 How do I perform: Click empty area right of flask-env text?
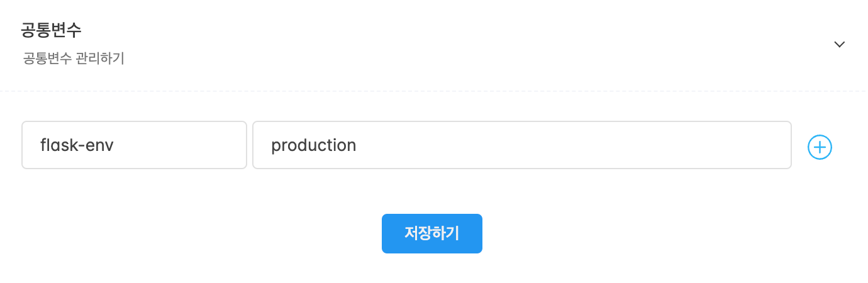click(179, 145)
